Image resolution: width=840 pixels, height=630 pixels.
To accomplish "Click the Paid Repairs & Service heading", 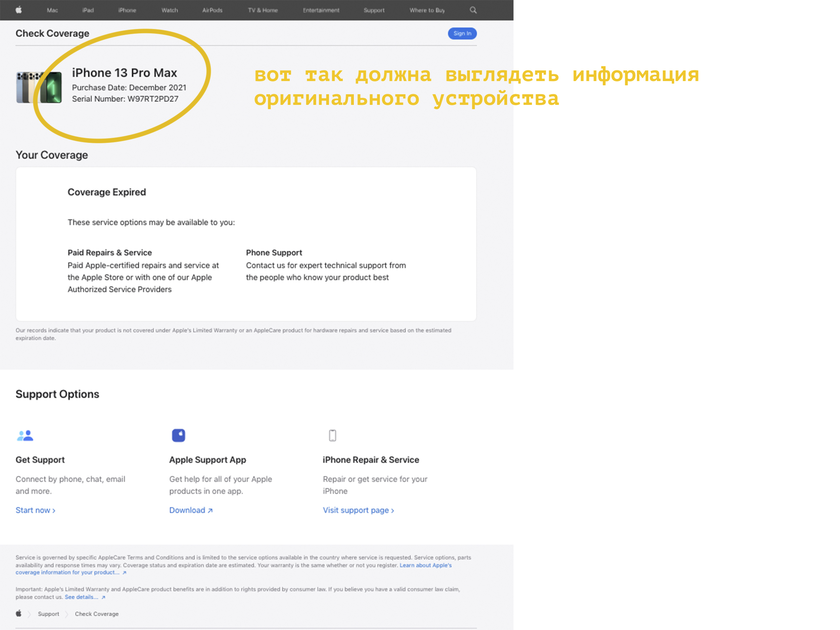I will pyautogui.click(x=110, y=252).
